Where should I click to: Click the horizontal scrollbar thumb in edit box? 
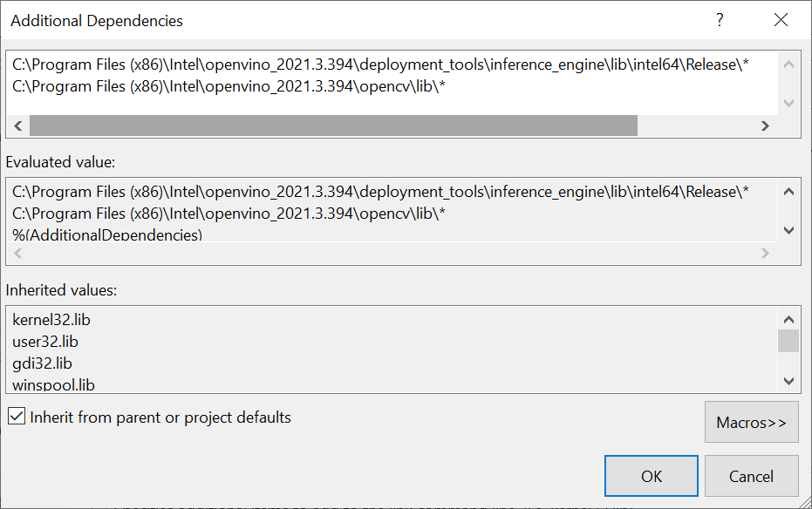333,126
